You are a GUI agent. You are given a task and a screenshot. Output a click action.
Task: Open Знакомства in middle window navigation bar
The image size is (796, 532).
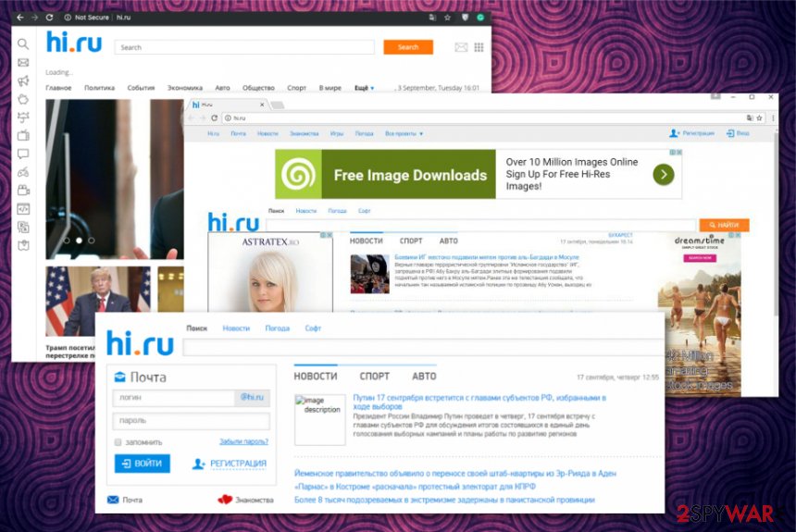point(305,133)
